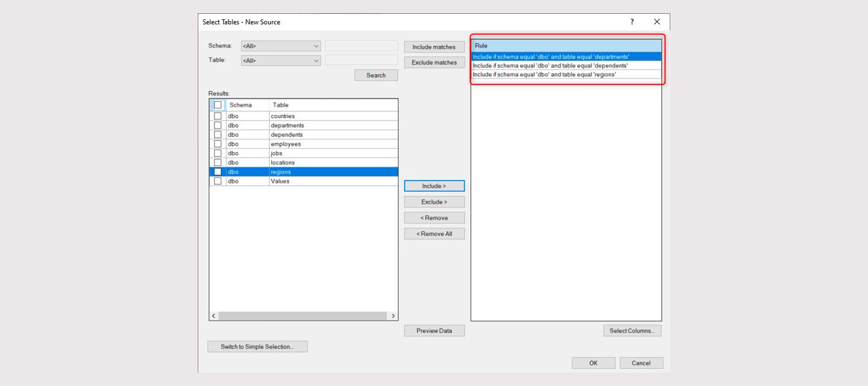Toggle the select-all checkbox in Results header
868x386 pixels.
(x=218, y=105)
